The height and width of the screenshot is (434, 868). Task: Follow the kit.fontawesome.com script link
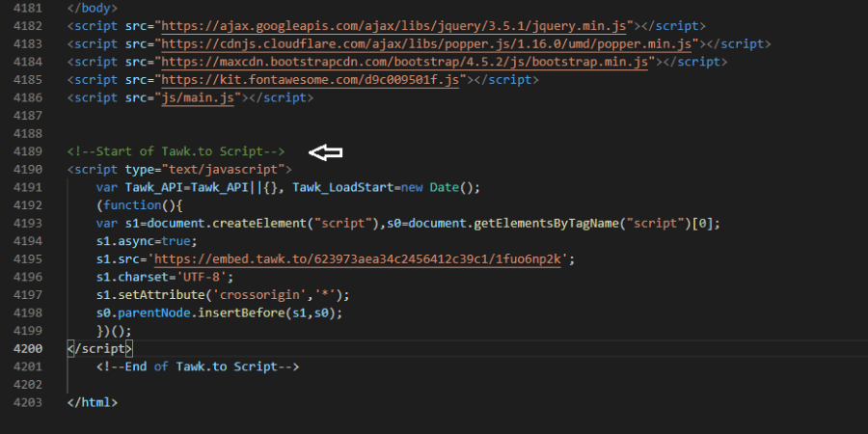tap(310, 80)
